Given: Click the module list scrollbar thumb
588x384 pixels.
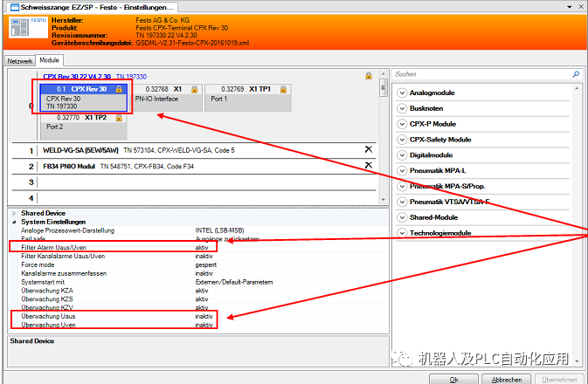Looking at the screenshot, I should (x=383, y=88).
